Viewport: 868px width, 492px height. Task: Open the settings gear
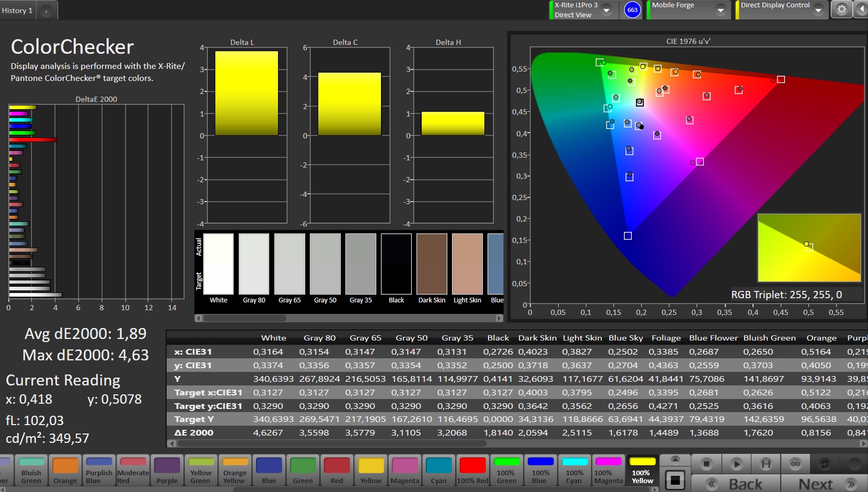point(841,9)
